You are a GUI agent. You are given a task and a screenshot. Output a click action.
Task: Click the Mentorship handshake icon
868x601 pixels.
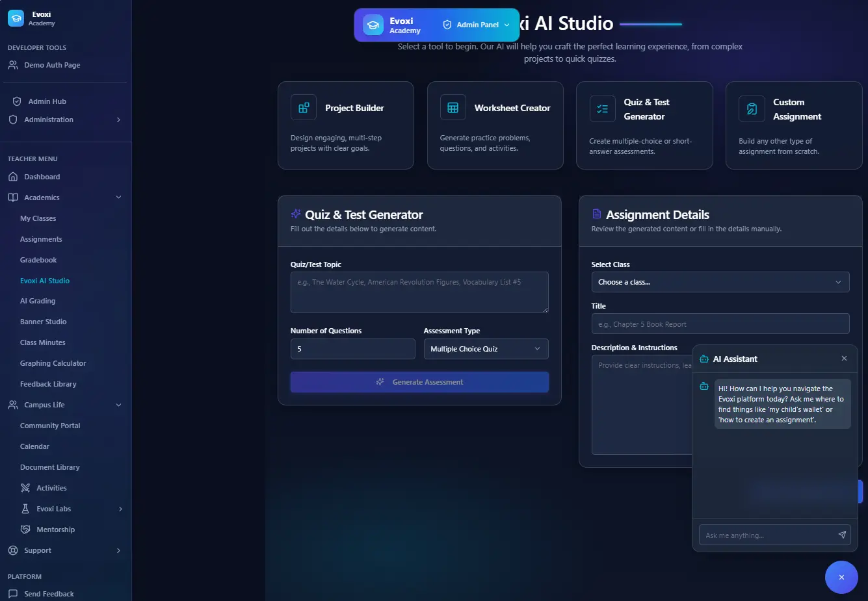click(25, 530)
